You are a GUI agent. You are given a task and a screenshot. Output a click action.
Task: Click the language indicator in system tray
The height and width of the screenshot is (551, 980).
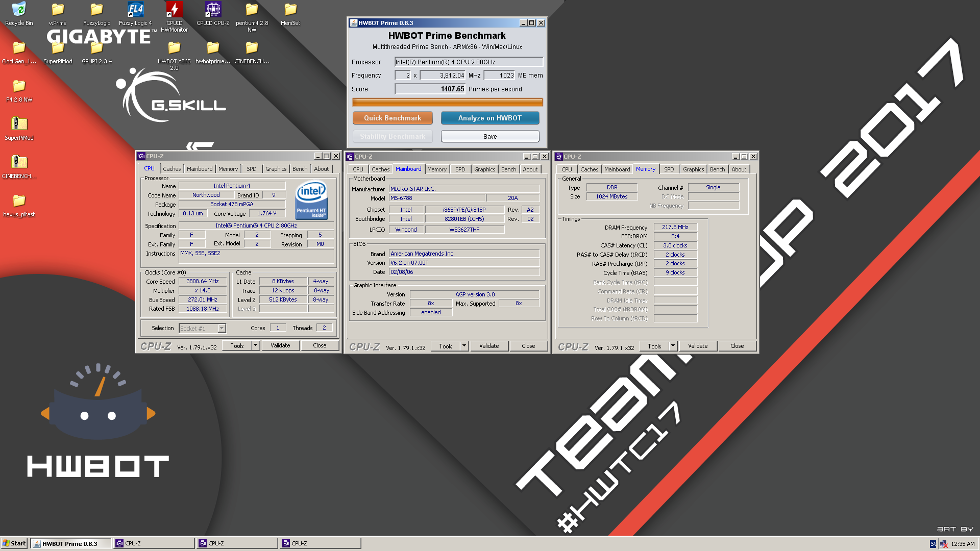point(933,544)
